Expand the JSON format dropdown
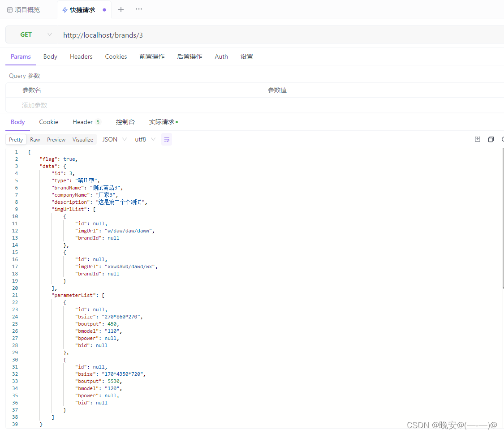The image size is (504, 434). click(114, 140)
